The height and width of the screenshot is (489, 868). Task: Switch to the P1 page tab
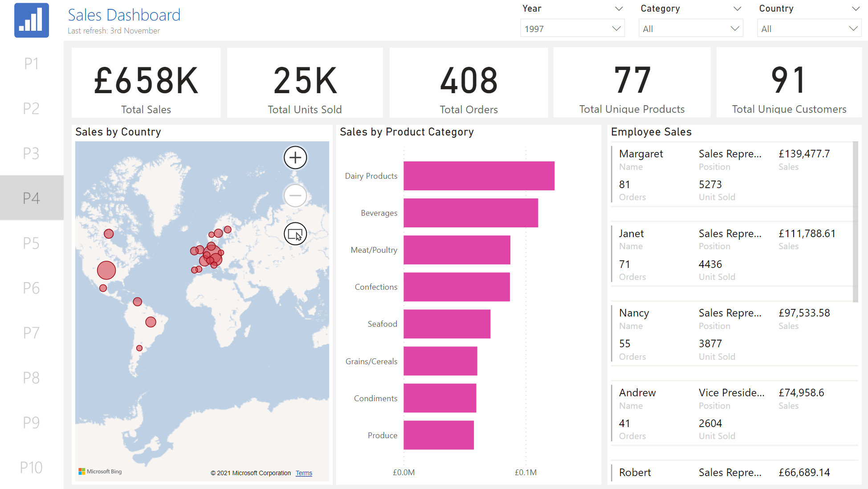pyautogui.click(x=31, y=64)
